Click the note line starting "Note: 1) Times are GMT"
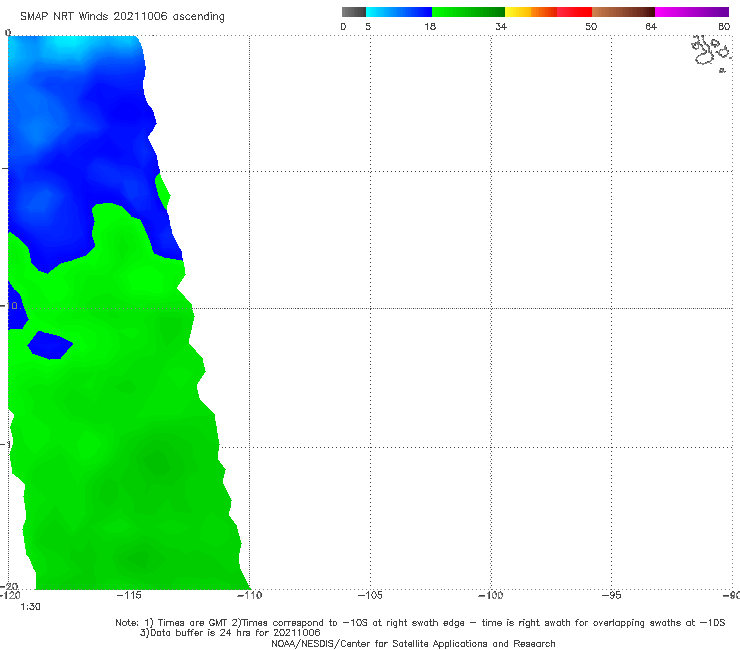Viewport: 740px width, 650px height. 420,623
